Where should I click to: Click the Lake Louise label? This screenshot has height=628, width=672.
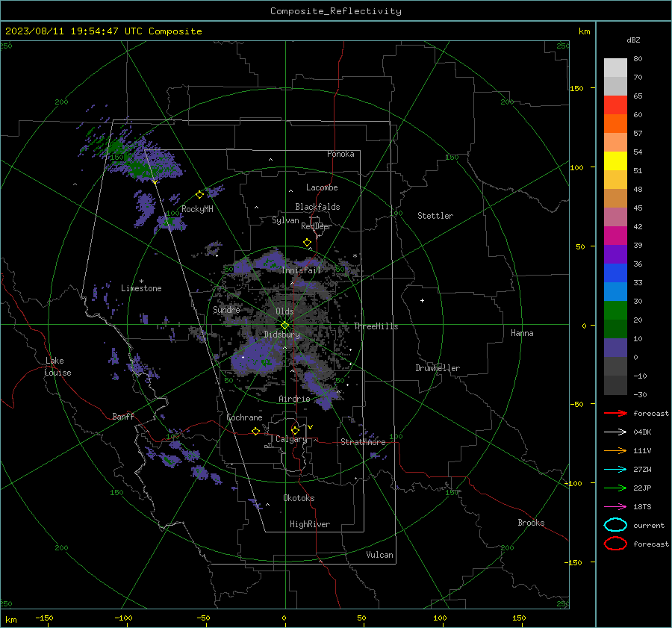pos(57,367)
